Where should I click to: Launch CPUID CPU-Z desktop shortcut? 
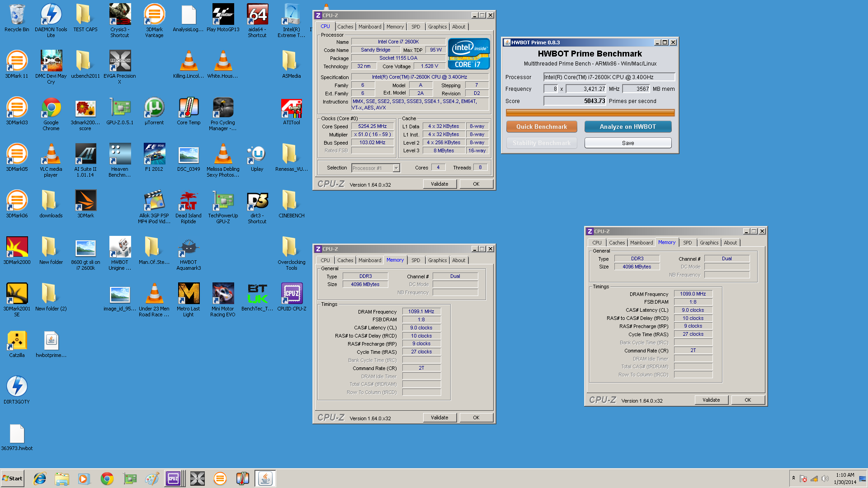[292, 297]
